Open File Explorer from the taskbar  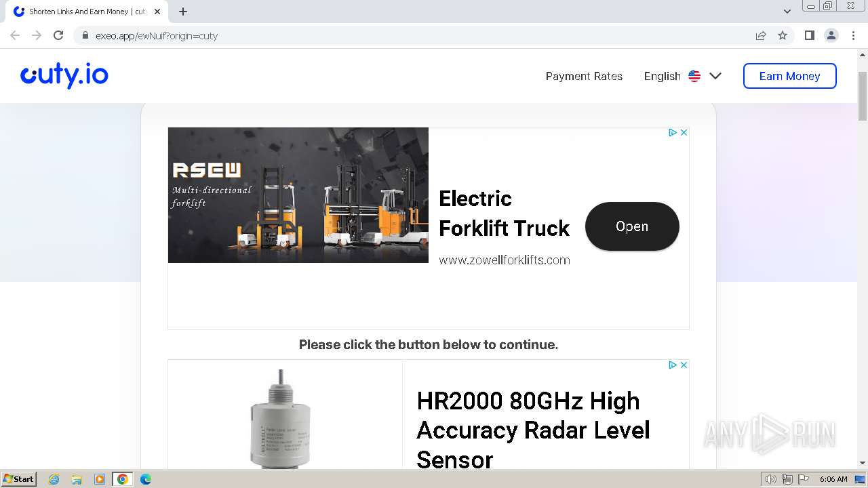[x=77, y=479]
